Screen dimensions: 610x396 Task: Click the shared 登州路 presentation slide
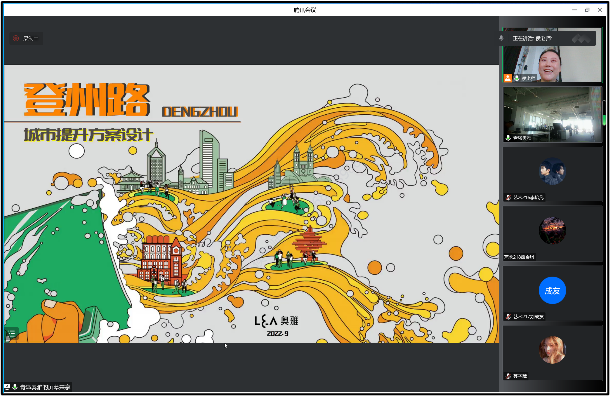point(251,204)
